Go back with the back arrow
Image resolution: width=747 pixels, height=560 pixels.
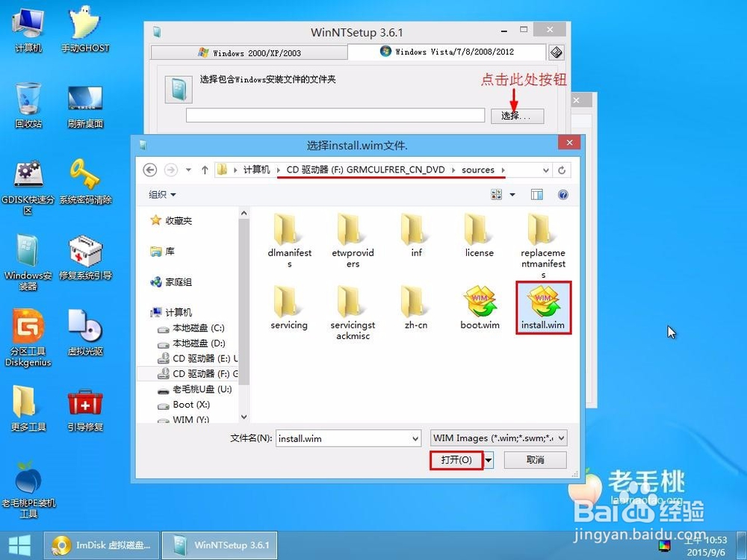[x=150, y=170]
